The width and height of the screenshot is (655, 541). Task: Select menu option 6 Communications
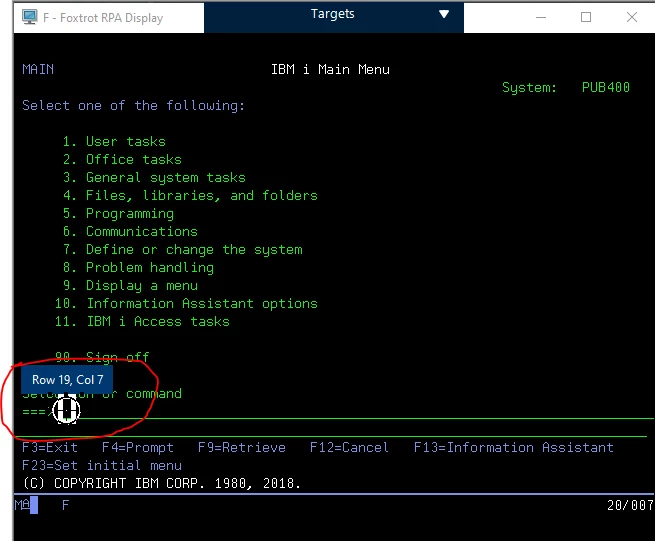130,231
